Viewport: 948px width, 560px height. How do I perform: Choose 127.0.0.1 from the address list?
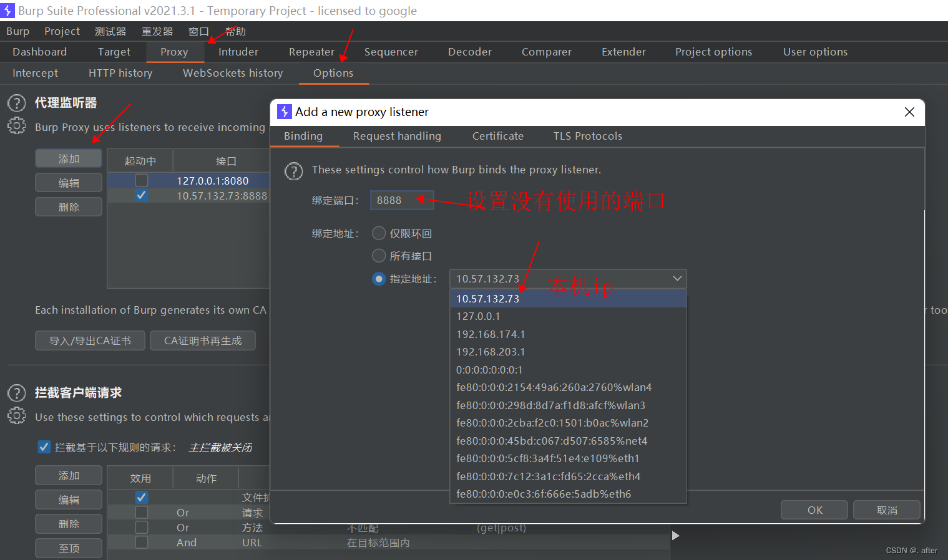coord(568,316)
